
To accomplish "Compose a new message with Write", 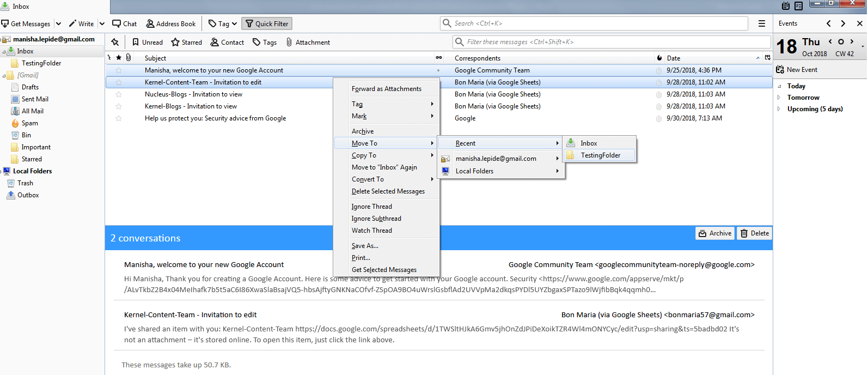I will 81,23.
